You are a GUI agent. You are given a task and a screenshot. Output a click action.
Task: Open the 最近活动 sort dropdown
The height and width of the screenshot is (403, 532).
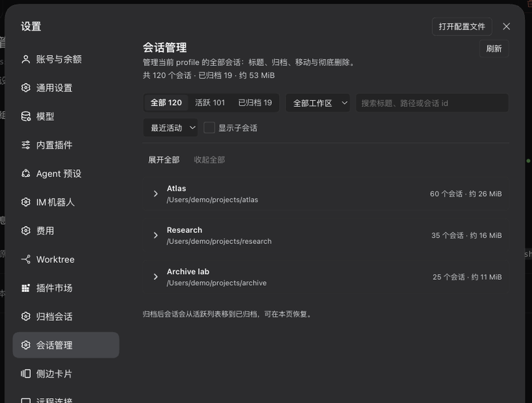coord(171,128)
